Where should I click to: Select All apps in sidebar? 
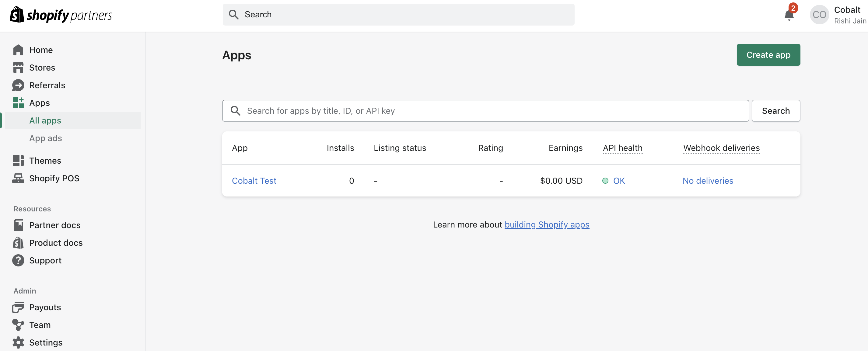point(45,120)
